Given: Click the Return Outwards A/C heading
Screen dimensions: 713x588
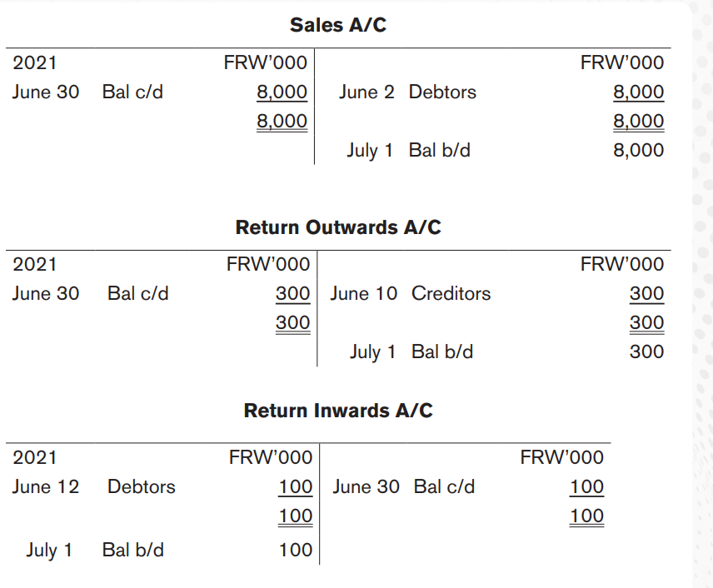Looking at the screenshot, I should (338, 227).
